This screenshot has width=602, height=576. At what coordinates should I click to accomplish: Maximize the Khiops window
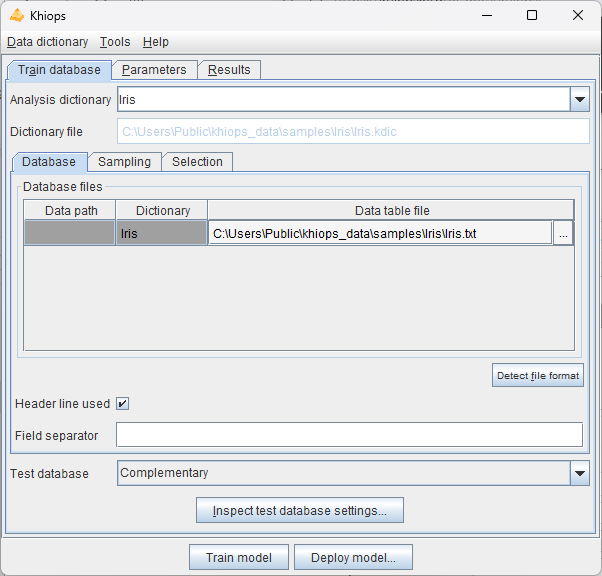[532, 16]
